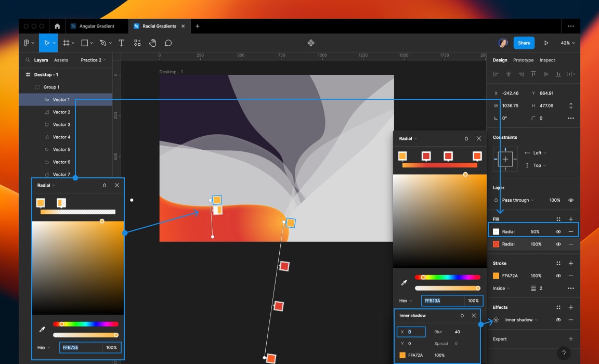
Task: Click the align top icon
Action: [533, 74]
